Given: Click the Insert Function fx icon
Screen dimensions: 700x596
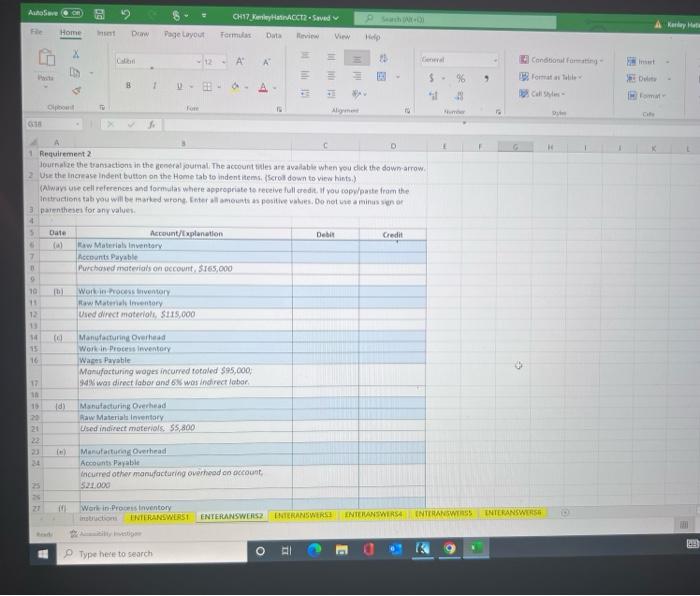Looking at the screenshot, I should pyautogui.click(x=152, y=125).
